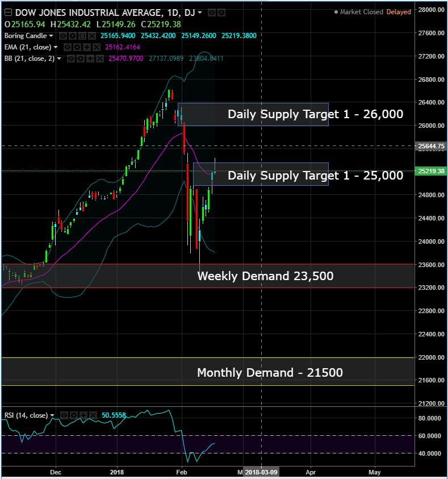Viewport: 448px width, 479px height.
Task: Open Bollinger Bands settings gear
Action: pos(81,59)
